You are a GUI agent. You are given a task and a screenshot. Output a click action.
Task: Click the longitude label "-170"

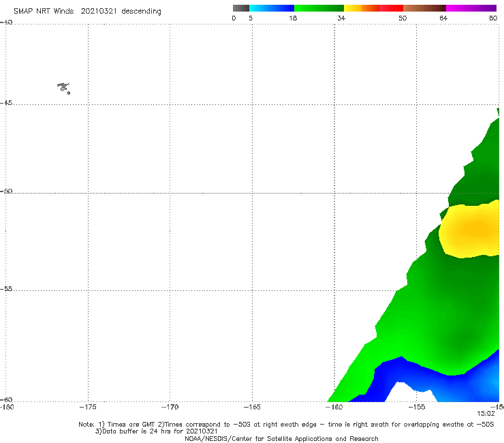(170, 407)
